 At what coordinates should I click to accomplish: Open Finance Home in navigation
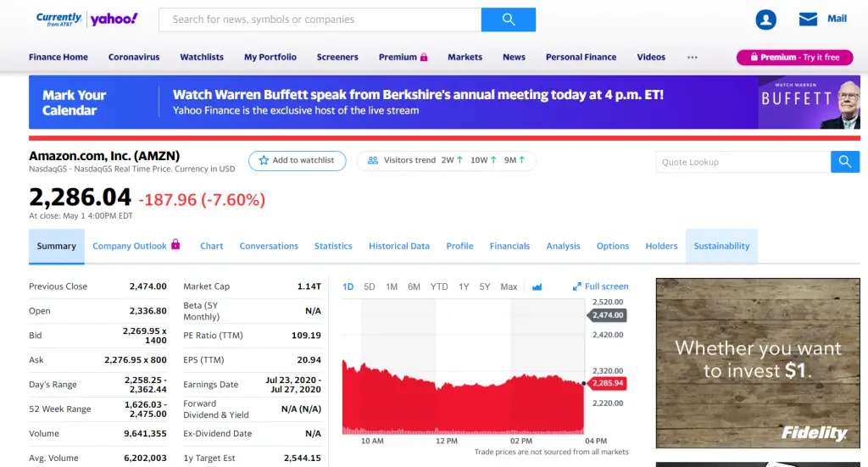[x=58, y=57]
